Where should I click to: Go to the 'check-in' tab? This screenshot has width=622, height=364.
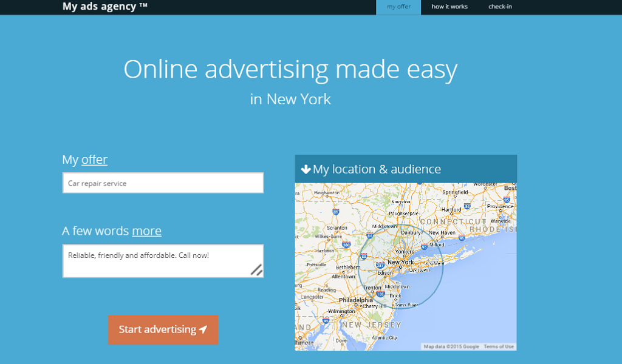pyautogui.click(x=500, y=7)
